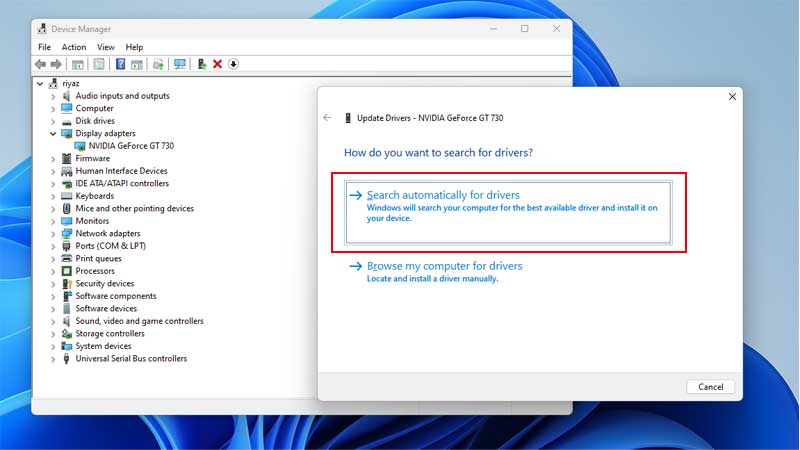Image resolution: width=800 pixels, height=450 pixels.
Task: Toggle the show/hide console tree toolbar icon
Action: (78, 64)
